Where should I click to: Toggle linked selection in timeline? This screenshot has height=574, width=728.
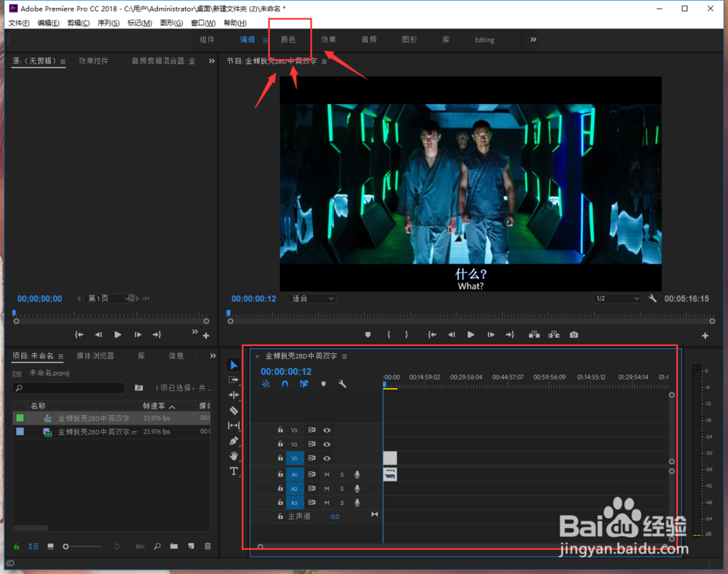click(x=304, y=384)
